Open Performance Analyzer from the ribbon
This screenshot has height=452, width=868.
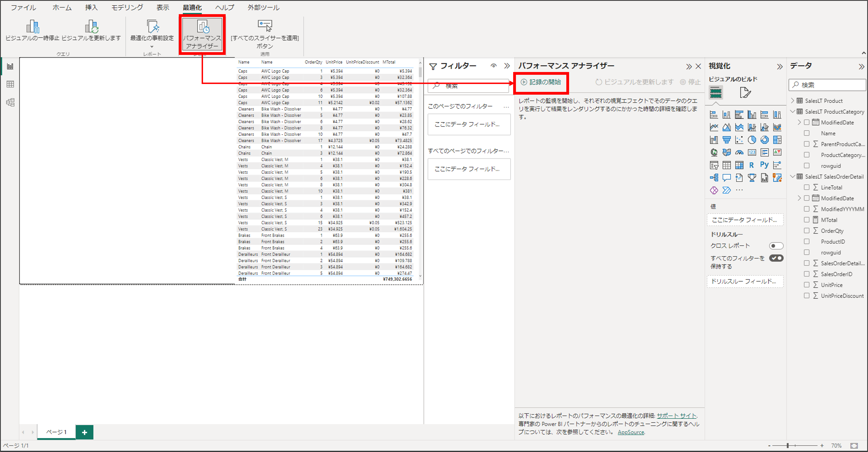202,34
